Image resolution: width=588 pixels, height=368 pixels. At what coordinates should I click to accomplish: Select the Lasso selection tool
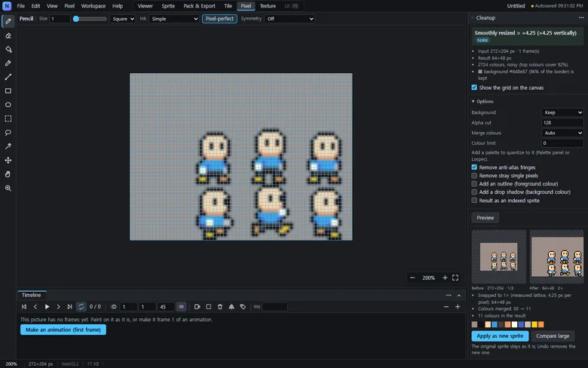8,133
